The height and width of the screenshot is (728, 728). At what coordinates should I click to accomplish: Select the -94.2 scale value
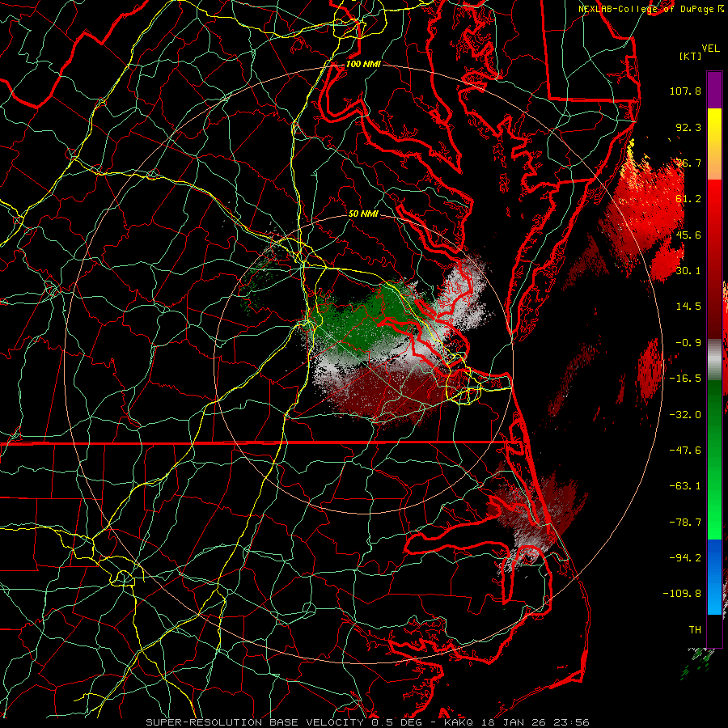tap(685, 558)
